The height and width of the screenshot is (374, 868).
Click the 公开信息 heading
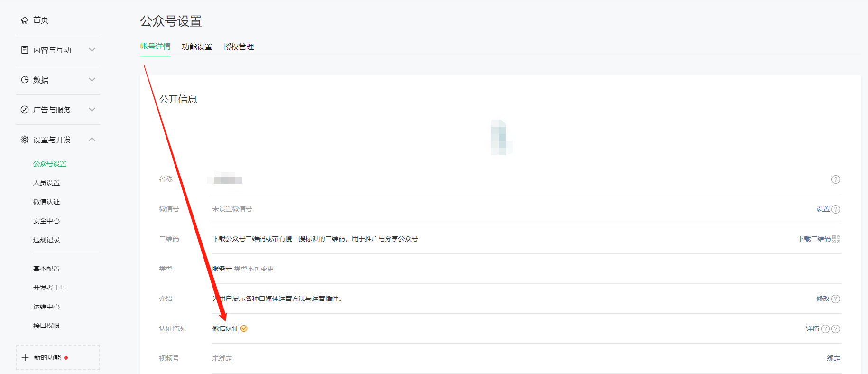[178, 99]
